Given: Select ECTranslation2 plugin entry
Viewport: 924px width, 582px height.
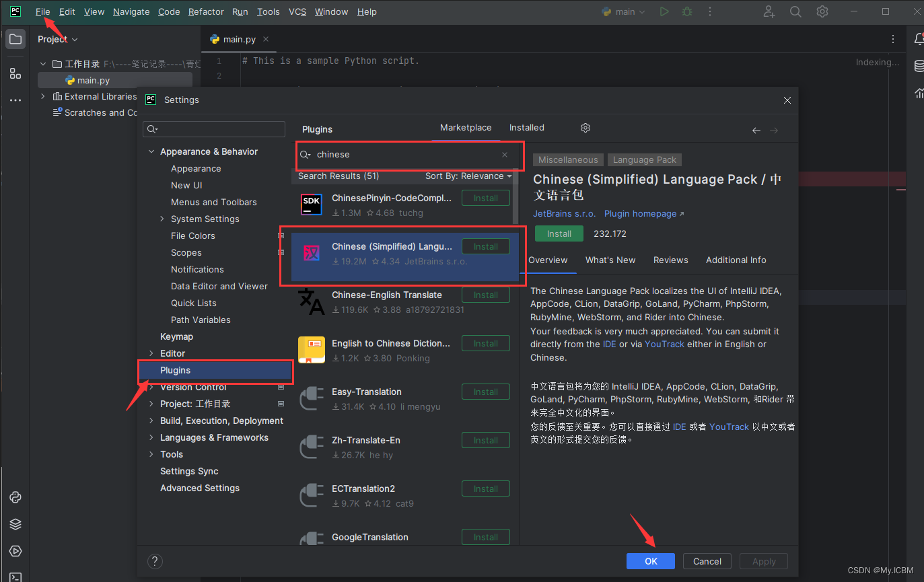Looking at the screenshot, I should [404, 496].
